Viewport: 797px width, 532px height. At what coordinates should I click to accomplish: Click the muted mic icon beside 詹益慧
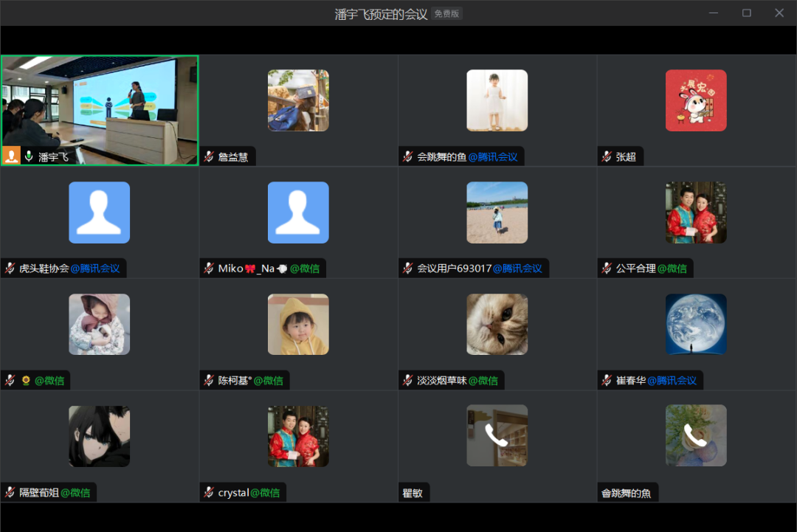click(x=209, y=156)
